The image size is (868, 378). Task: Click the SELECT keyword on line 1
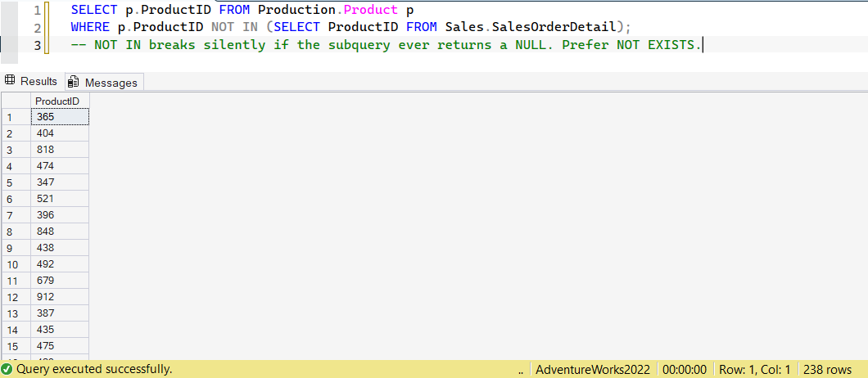(94, 9)
